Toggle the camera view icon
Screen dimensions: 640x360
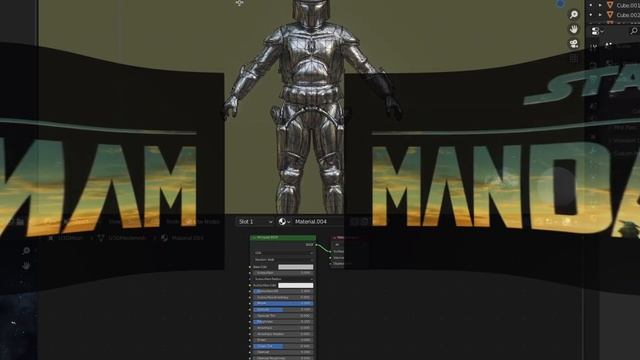tap(574, 43)
